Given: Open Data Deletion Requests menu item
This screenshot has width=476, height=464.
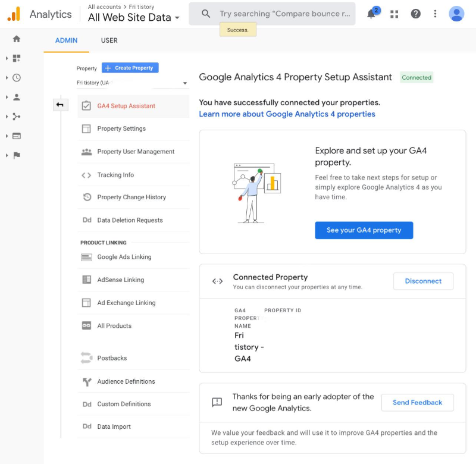Looking at the screenshot, I should [133, 220].
